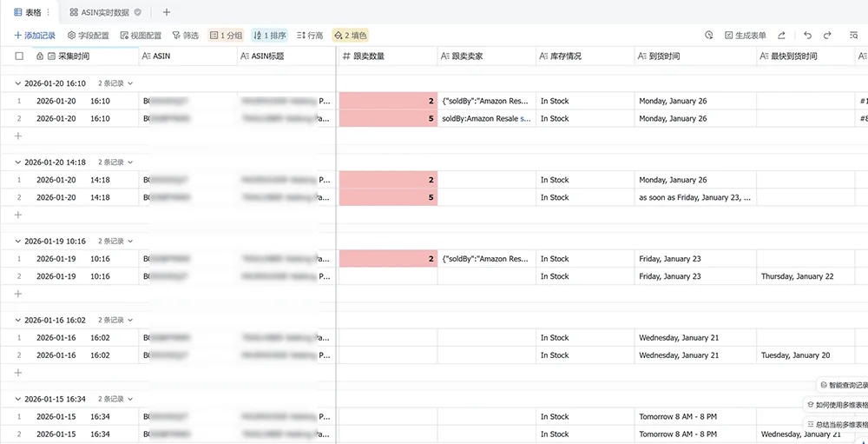Image resolution: width=868 pixels, height=444 pixels.
Task: Select the 跟卖卖家 column header
Action: pyautogui.click(x=487, y=56)
